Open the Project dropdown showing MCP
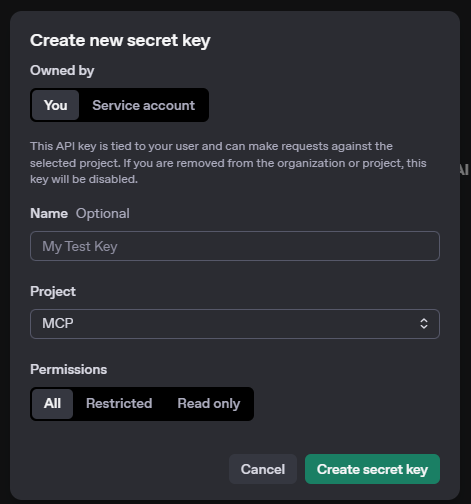The height and width of the screenshot is (504, 471). click(235, 324)
